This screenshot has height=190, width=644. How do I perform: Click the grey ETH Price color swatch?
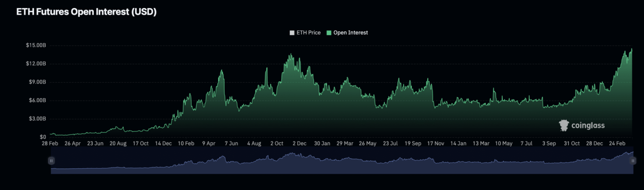coord(292,33)
